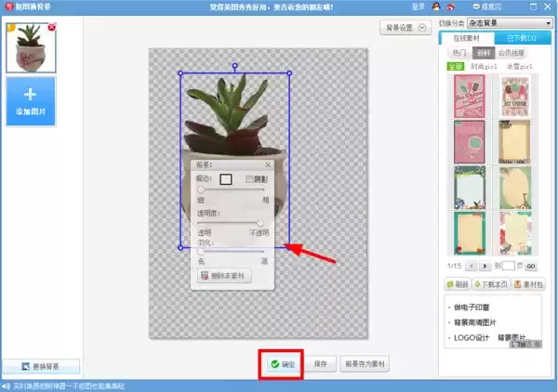The width and height of the screenshot is (558, 392).
Task: Click the 下载本页 download icon
Action: click(478, 284)
